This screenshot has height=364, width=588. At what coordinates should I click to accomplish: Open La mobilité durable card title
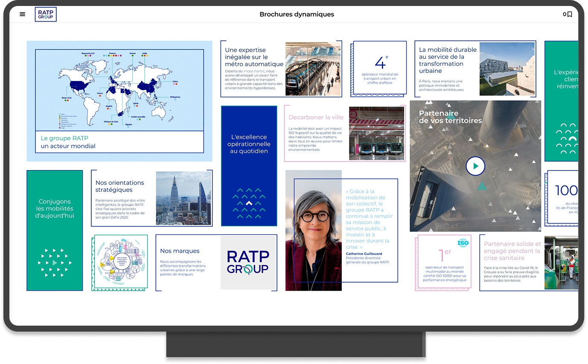point(448,60)
